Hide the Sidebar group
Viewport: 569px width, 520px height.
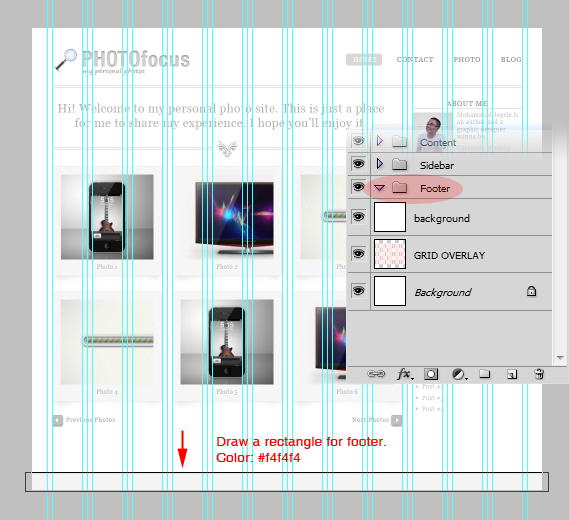pyautogui.click(x=359, y=164)
